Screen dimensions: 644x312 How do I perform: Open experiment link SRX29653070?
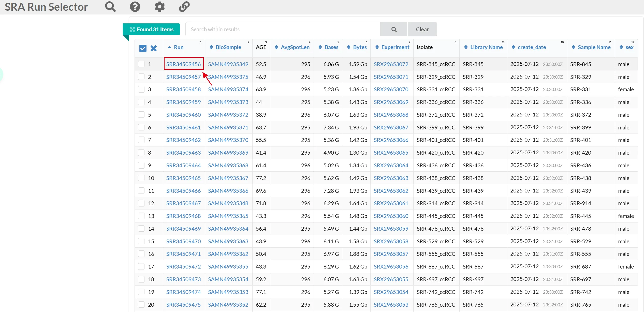391,90
